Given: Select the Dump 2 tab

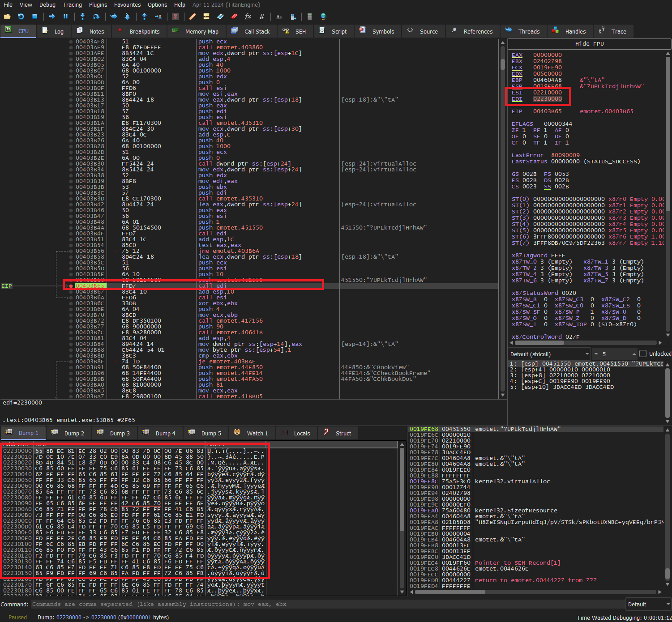Looking at the screenshot, I should point(68,433).
